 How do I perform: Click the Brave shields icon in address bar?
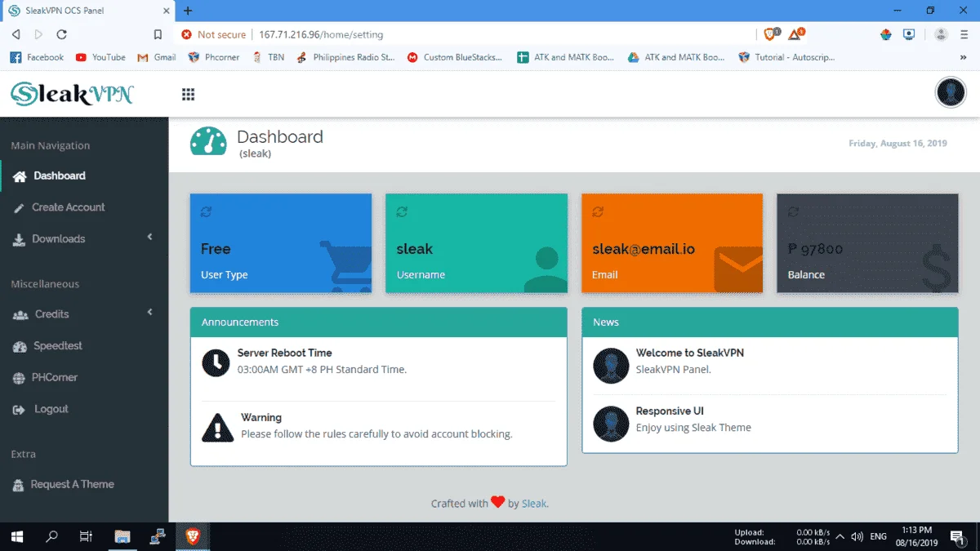(772, 34)
